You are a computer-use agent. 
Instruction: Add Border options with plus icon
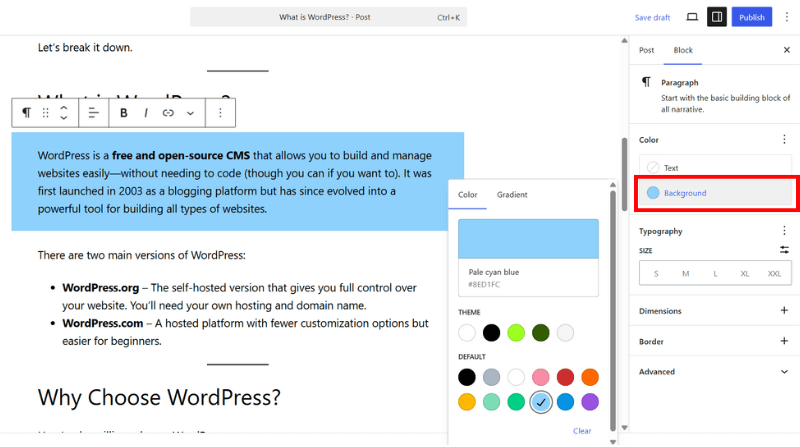(x=784, y=341)
